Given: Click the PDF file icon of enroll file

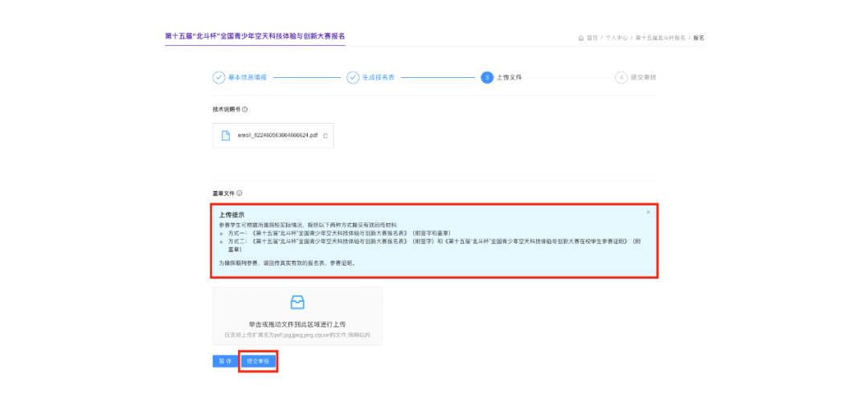Looking at the screenshot, I should 225,136.
